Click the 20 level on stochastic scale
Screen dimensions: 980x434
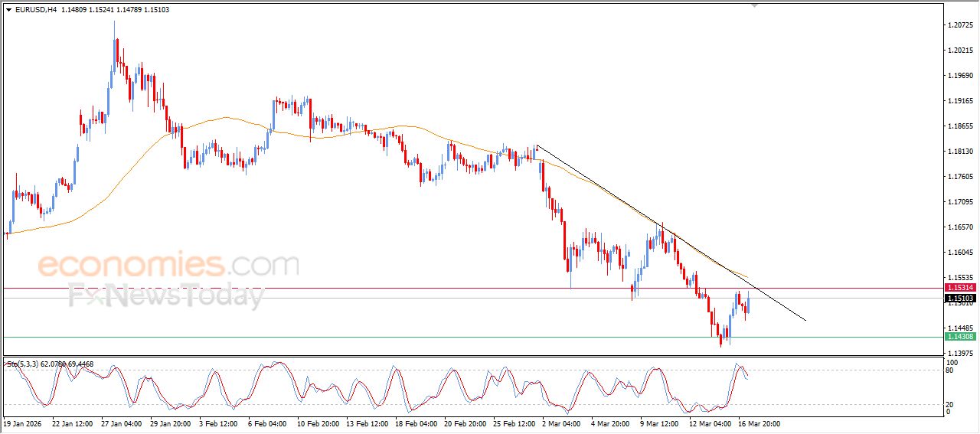click(950, 403)
